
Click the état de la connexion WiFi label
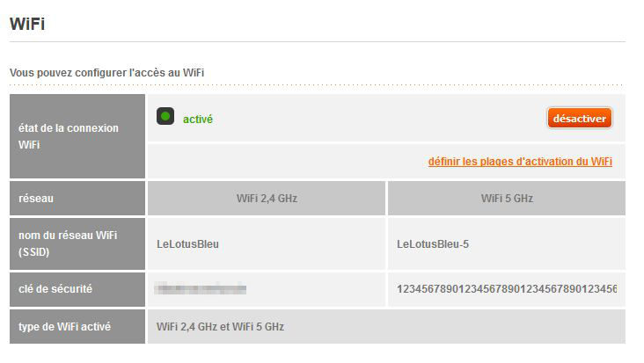(68, 136)
